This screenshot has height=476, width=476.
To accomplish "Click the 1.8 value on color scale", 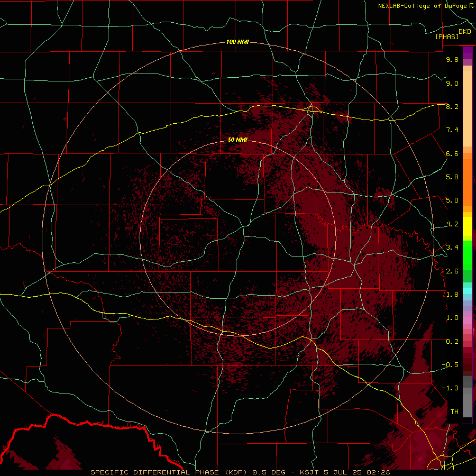I will pyautogui.click(x=452, y=295).
